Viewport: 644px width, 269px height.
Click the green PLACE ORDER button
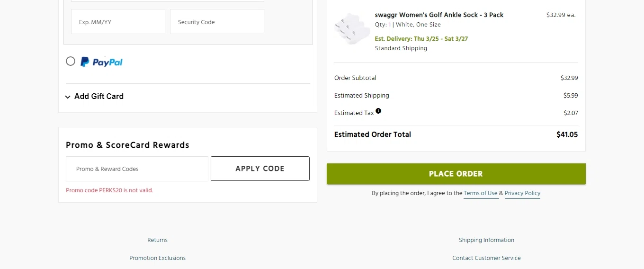tap(456, 174)
